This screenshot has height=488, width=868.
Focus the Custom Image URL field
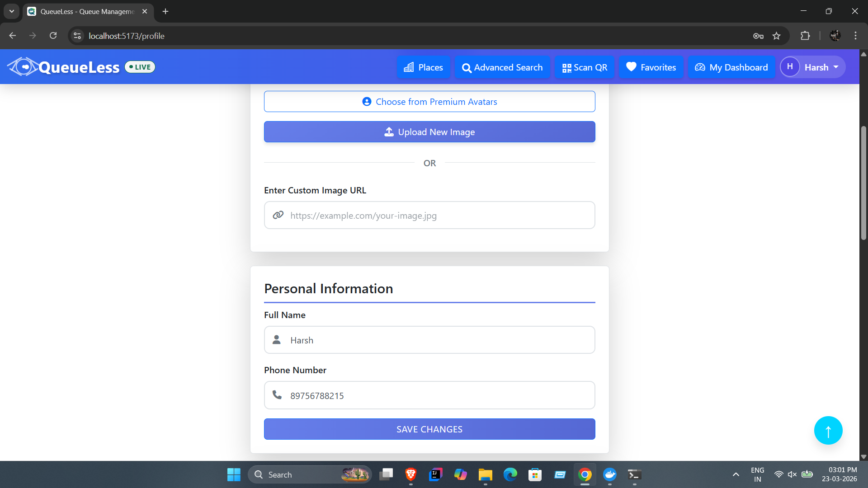429,215
